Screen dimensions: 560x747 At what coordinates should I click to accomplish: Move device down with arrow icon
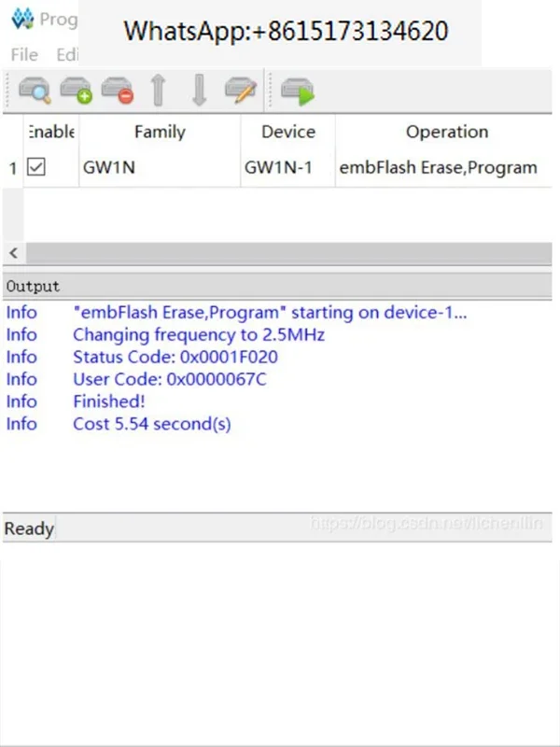click(x=200, y=90)
